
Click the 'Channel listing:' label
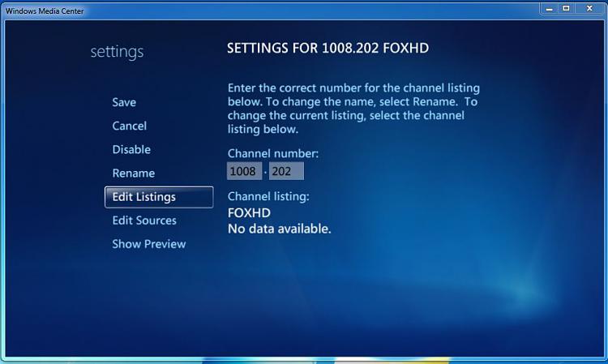point(268,196)
